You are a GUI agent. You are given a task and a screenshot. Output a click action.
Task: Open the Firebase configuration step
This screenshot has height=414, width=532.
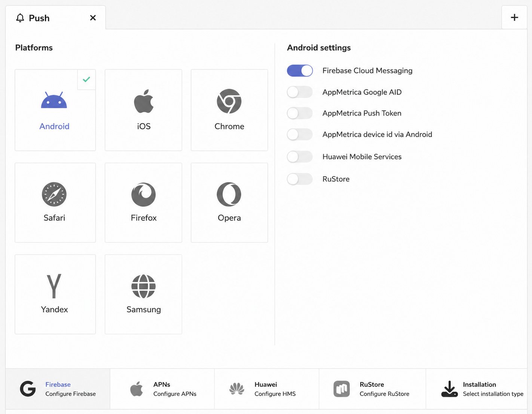point(58,389)
